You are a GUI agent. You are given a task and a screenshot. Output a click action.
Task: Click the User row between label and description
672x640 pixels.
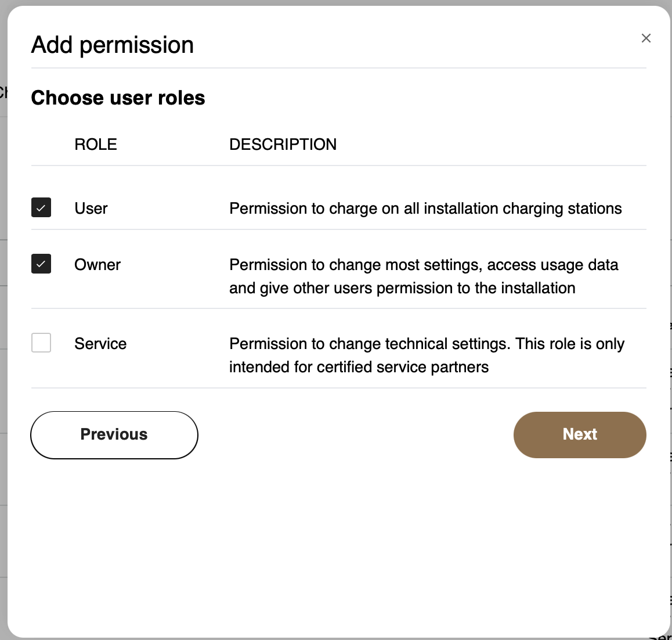168,208
